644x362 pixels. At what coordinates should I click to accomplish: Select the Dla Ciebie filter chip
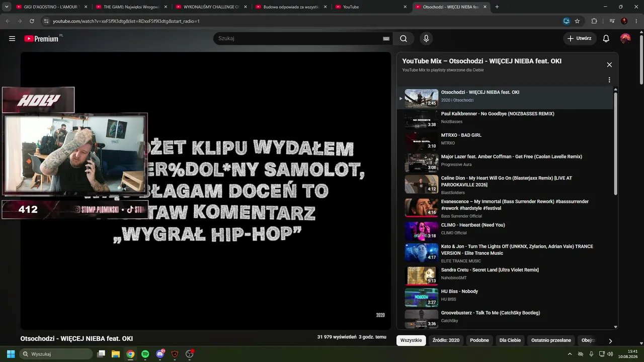coord(510,340)
